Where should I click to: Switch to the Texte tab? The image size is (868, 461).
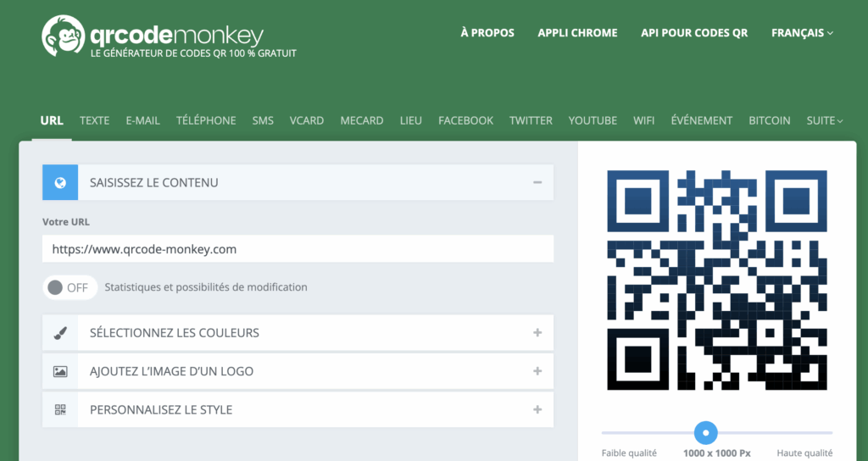click(x=95, y=120)
